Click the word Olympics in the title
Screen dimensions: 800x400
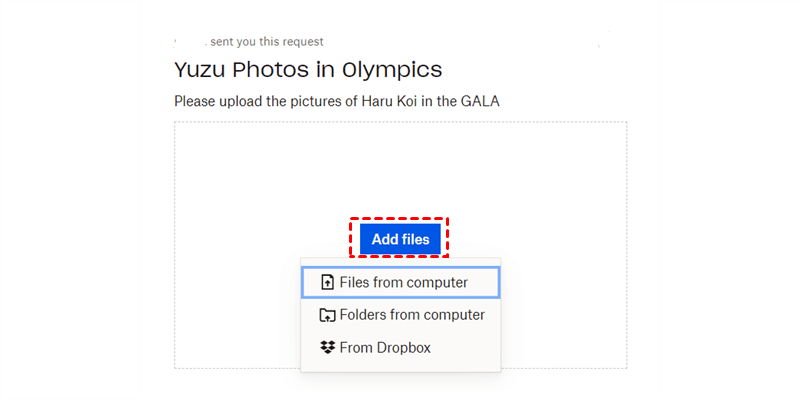(x=390, y=70)
